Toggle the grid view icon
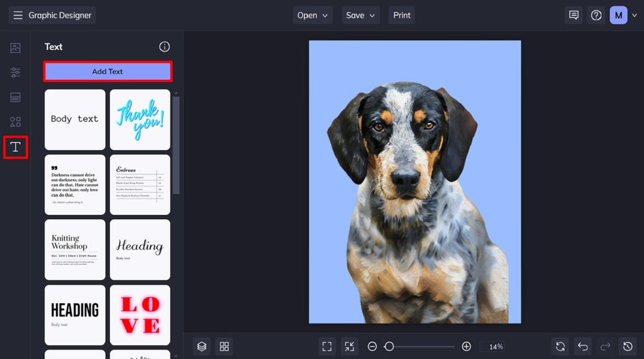 click(224, 346)
